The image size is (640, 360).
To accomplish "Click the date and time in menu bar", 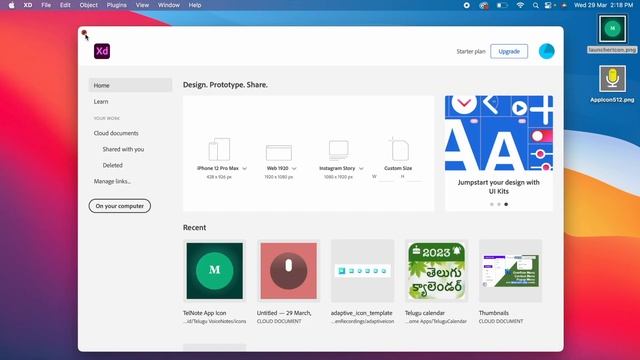I will pos(604,5).
